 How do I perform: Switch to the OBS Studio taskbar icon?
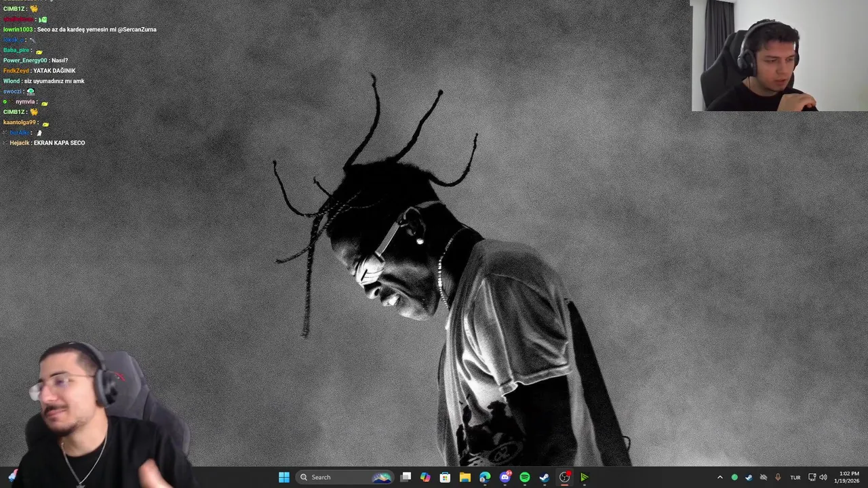(x=565, y=477)
